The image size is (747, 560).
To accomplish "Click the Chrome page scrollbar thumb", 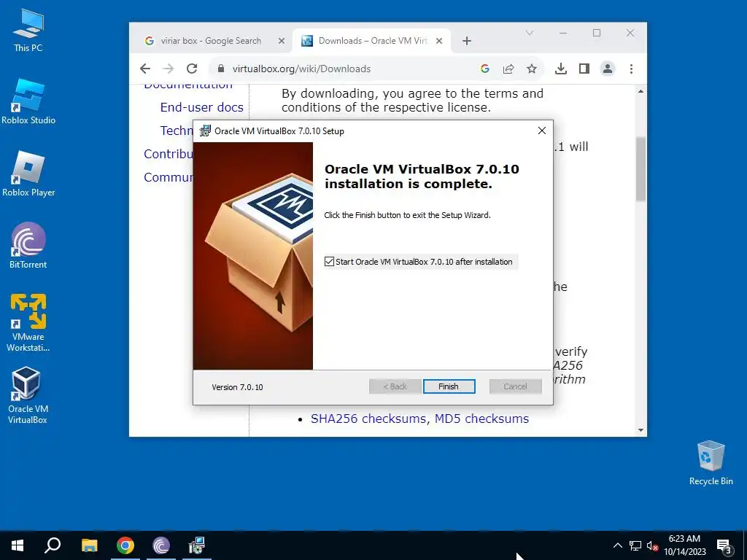I will [x=640, y=168].
